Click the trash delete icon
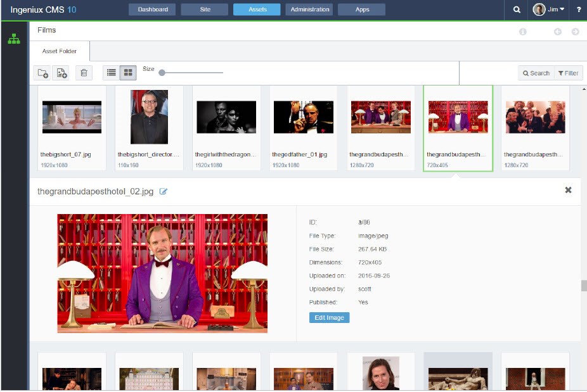587x392 pixels. [x=84, y=73]
